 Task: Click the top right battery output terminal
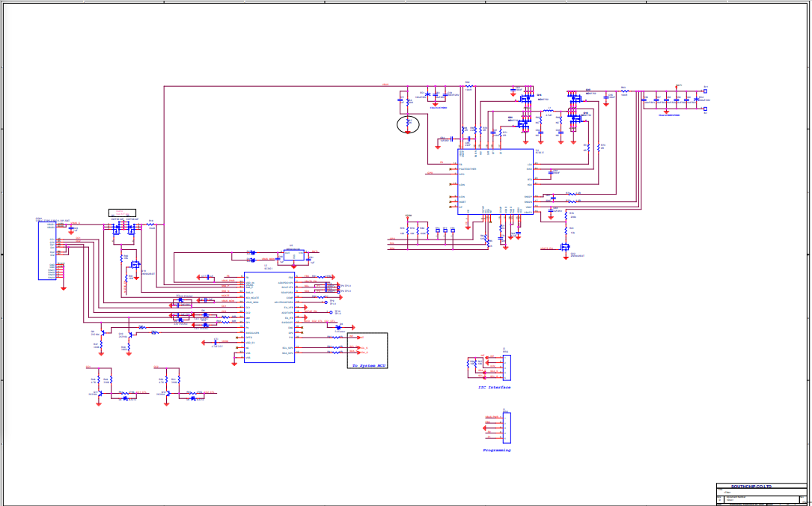pyautogui.click(x=704, y=91)
